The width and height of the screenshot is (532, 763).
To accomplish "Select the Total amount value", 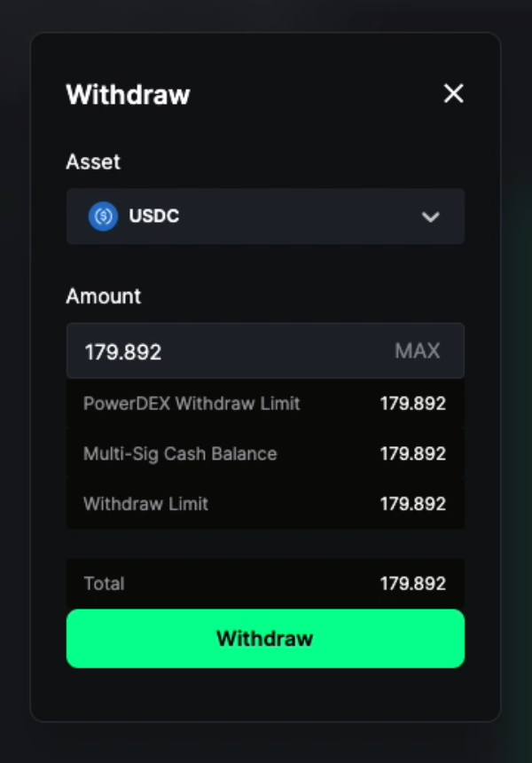I will click(412, 584).
